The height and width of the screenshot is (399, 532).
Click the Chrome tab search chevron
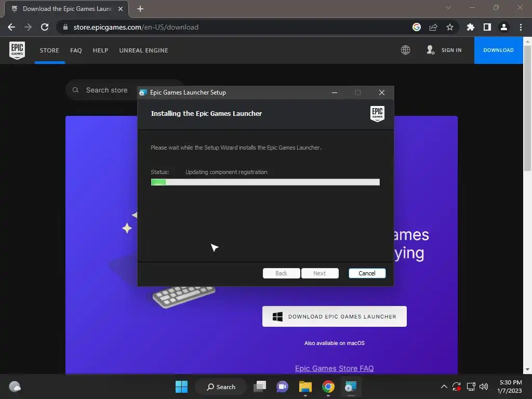pyautogui.click(x=448, y=7)
